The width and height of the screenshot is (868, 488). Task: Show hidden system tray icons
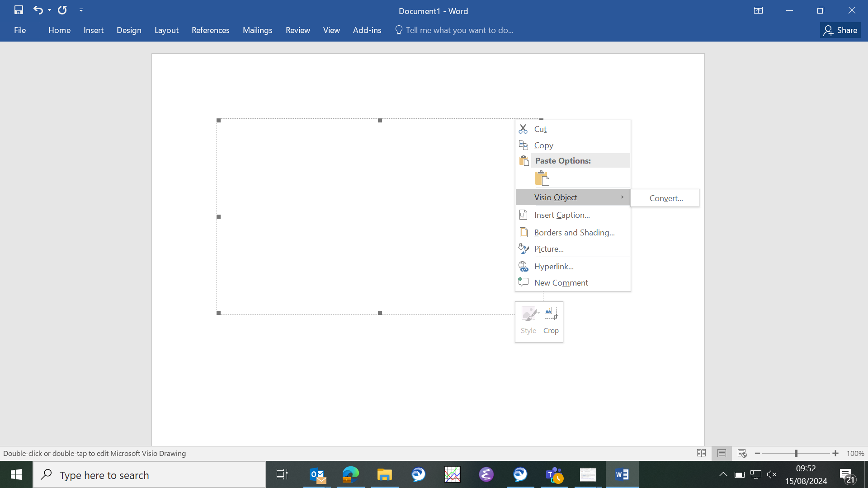click(723, 474)
